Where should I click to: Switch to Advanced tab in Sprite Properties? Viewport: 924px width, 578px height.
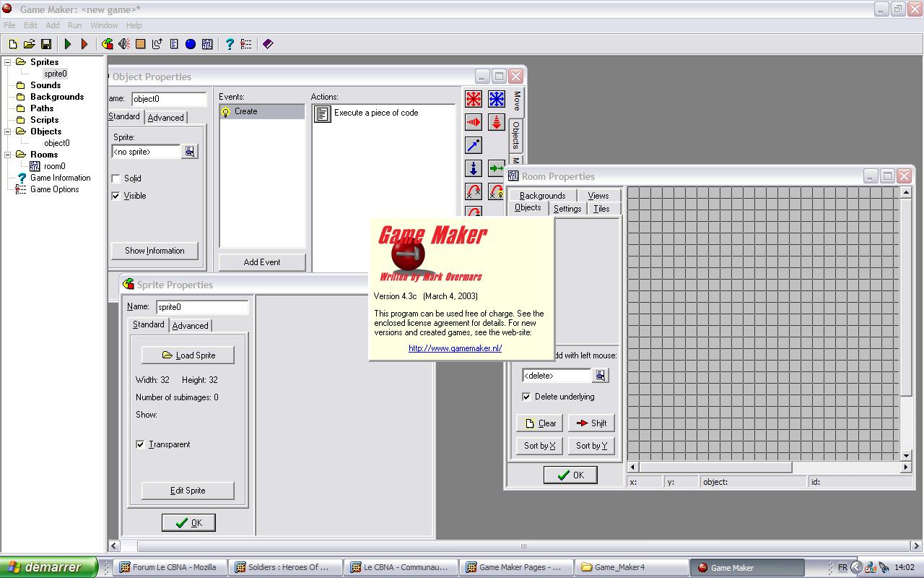click(191, 326)
